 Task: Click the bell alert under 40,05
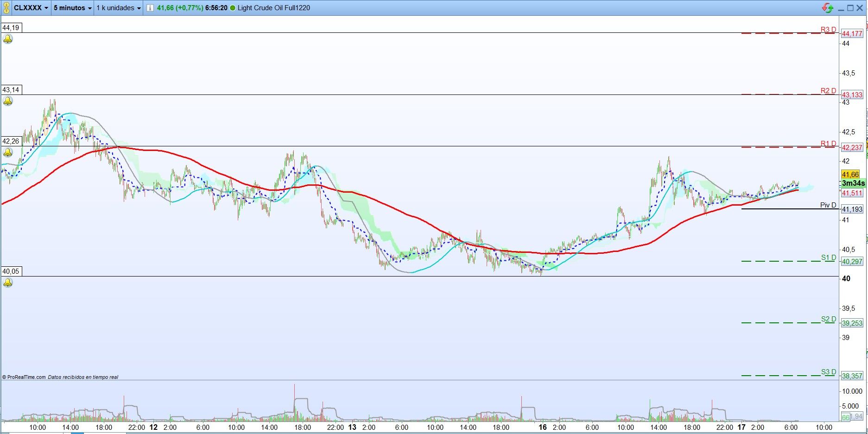tap(8, 283)
